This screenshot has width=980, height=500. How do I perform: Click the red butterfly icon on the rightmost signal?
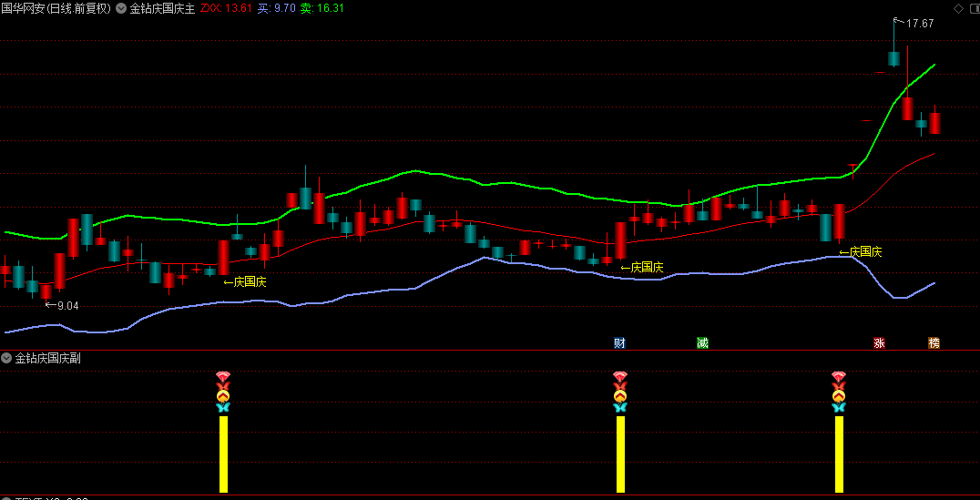(839, 385)
